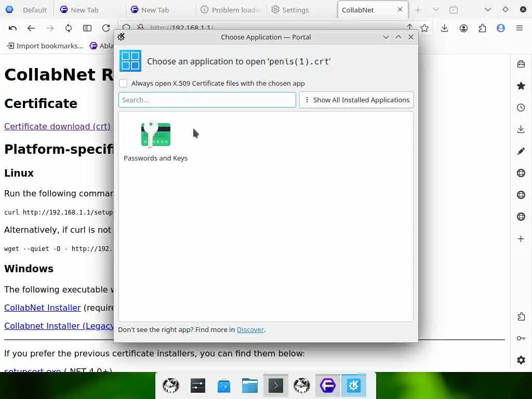Click the sync arrows toolbar icon

[x=69, y=28]
